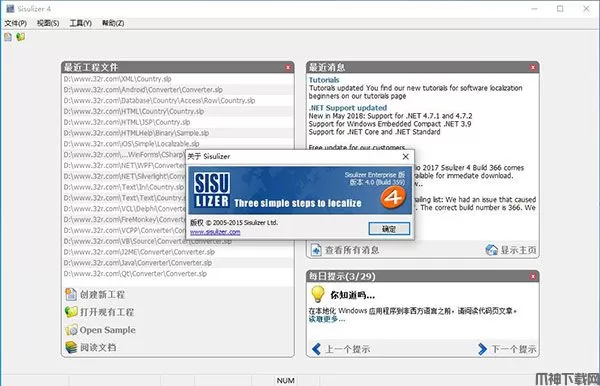Click the 查看所有消息 icon
This screenshot has height=386, width=600.
coord(316,250)
